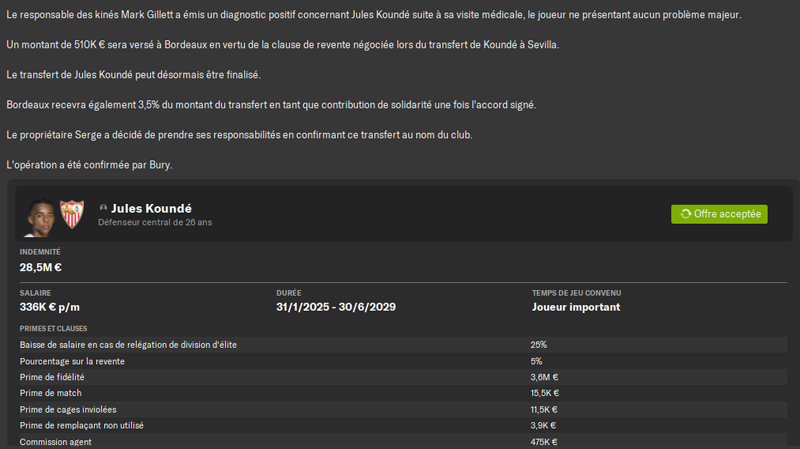The image size is (800, 449).
Task: Click the 336K € p/m salary value
Action: click(x=49, y=307)
